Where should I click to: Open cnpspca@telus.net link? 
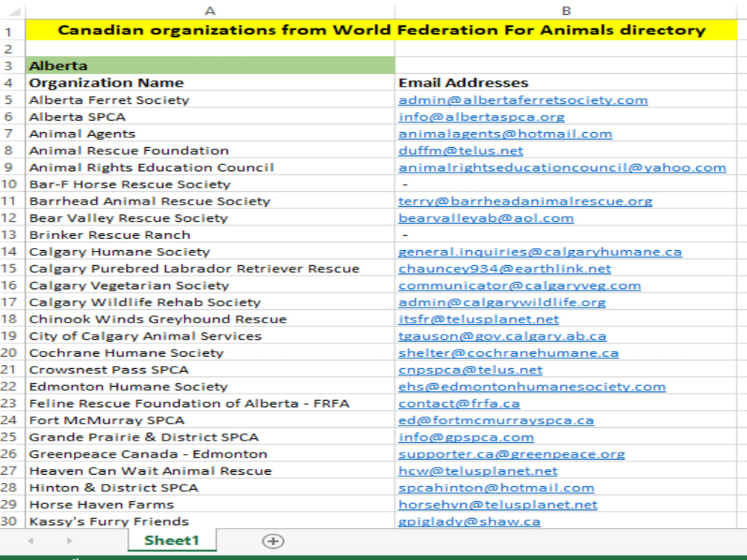click(470, 370)
